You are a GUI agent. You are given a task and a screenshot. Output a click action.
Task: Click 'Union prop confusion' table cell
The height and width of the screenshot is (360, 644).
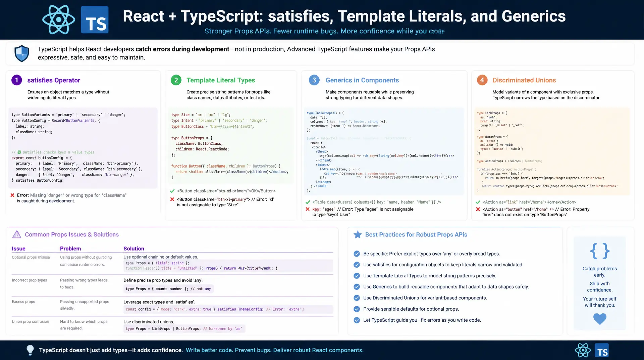point(31,321)
